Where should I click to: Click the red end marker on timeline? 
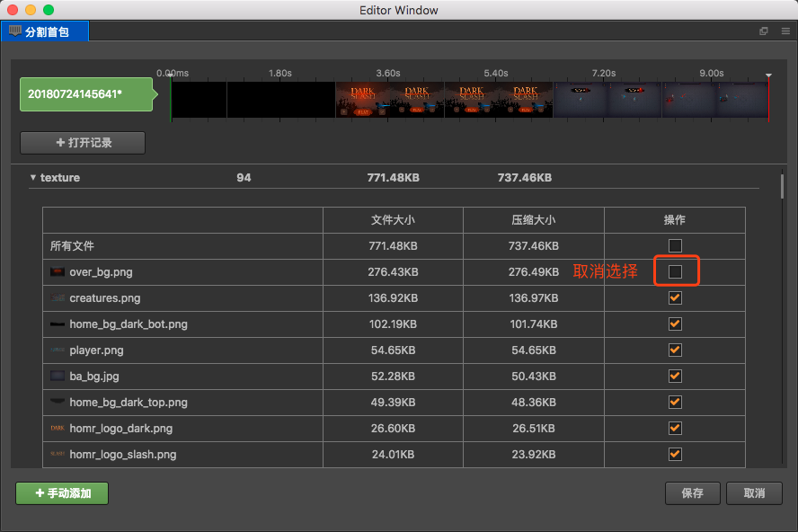(x=768, y=101)
